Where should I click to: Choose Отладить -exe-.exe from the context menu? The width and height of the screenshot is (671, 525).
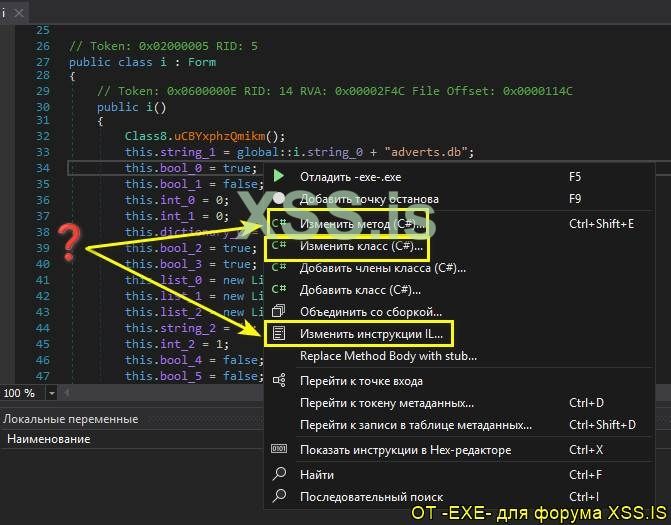[x=459, y=177]
